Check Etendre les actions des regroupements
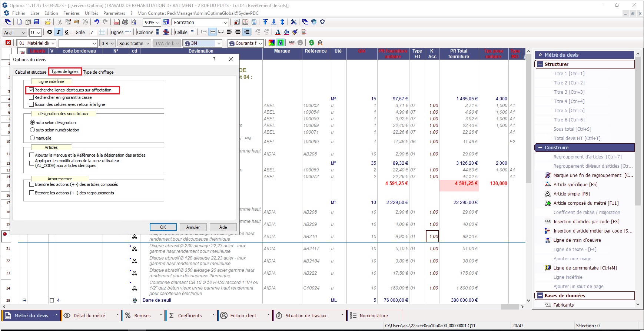Image resolution: width=644 pixels, height=331 pixels. click(x=31, y=193)
